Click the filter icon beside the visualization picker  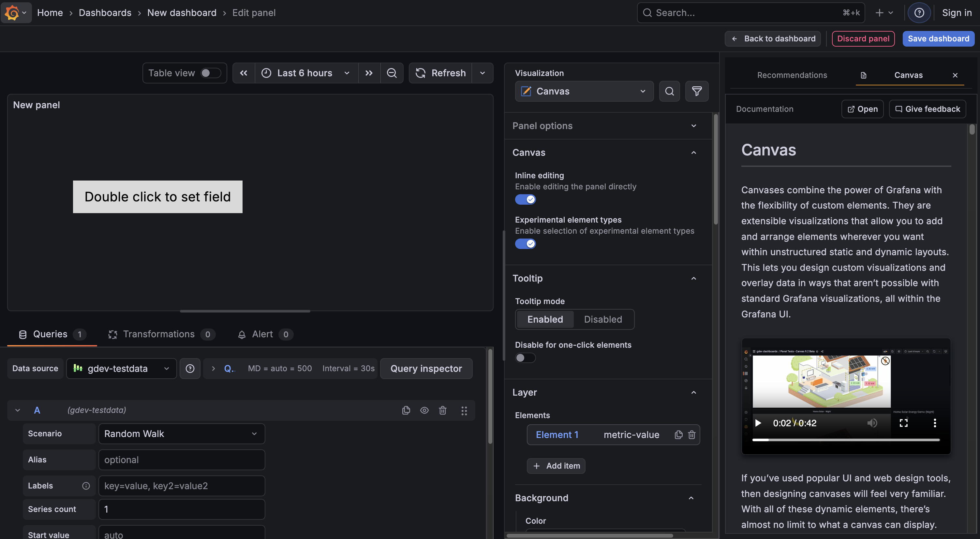[697, 91]
